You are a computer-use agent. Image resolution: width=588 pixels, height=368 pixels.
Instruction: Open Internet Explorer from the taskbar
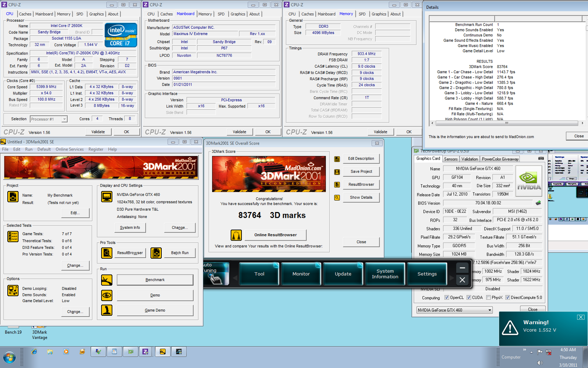pyautogui.click(x=34, y=352)
